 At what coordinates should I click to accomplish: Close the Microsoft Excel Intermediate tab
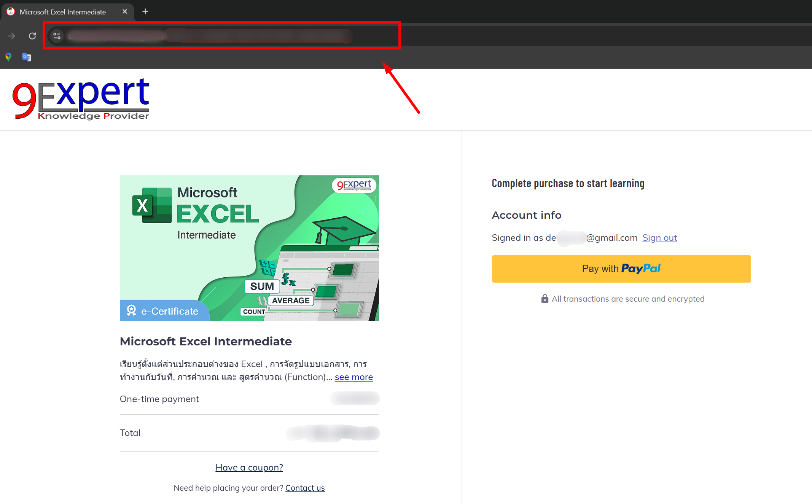click(x=125, y=12)
